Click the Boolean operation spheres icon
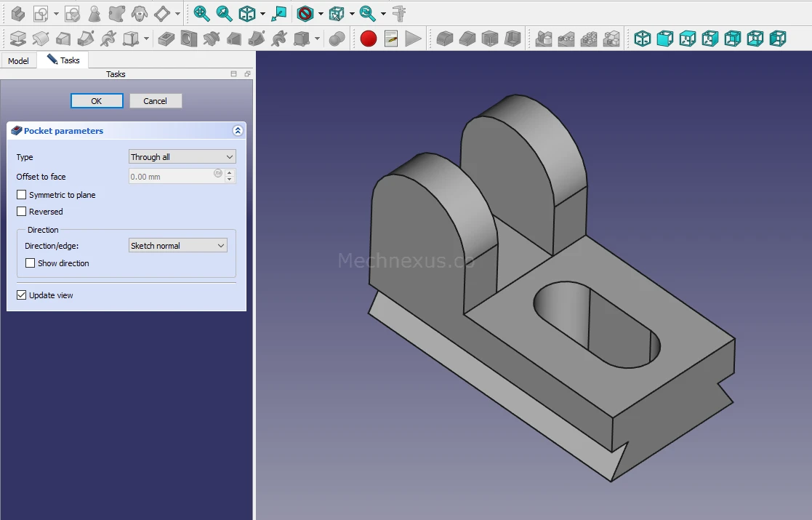The height and width of the screenshot is (520, 812). 337,39
